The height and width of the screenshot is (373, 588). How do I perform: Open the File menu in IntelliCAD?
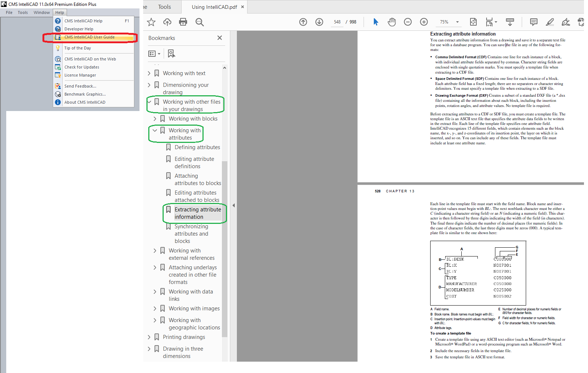pyautogui.click(x=9, y=12)
